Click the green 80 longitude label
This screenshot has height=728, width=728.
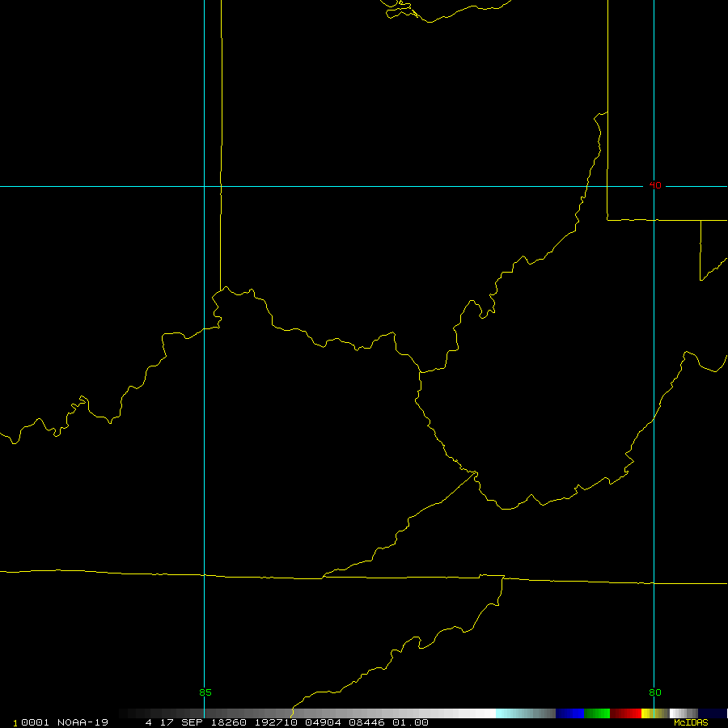click(654, 692)
